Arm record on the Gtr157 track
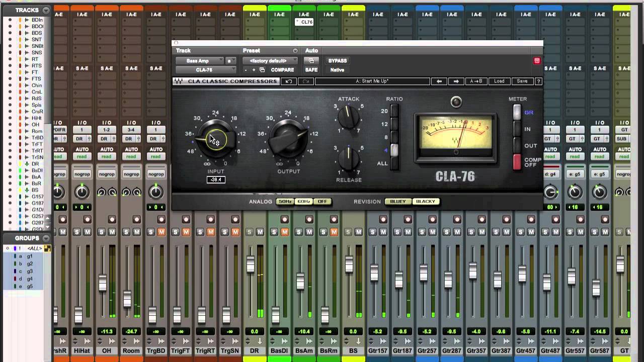The width and height of the screenshot is (644, 362). (x=383, y=219)
